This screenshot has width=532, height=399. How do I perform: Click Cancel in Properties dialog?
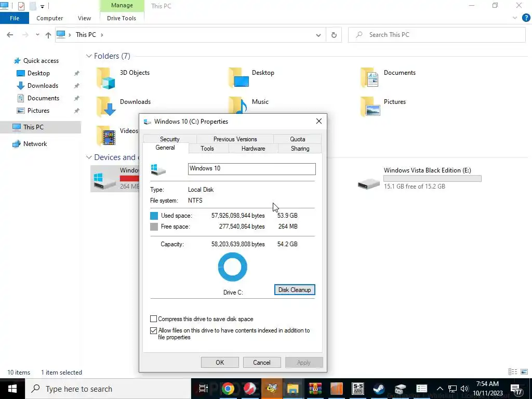(x=262, y=362)
